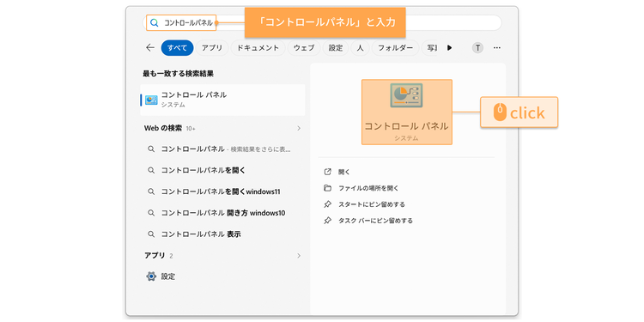
Task: Open web result コントロールパネル - 検索結果をさらに表
Action: pyautogui.click(x=226, y=149)
